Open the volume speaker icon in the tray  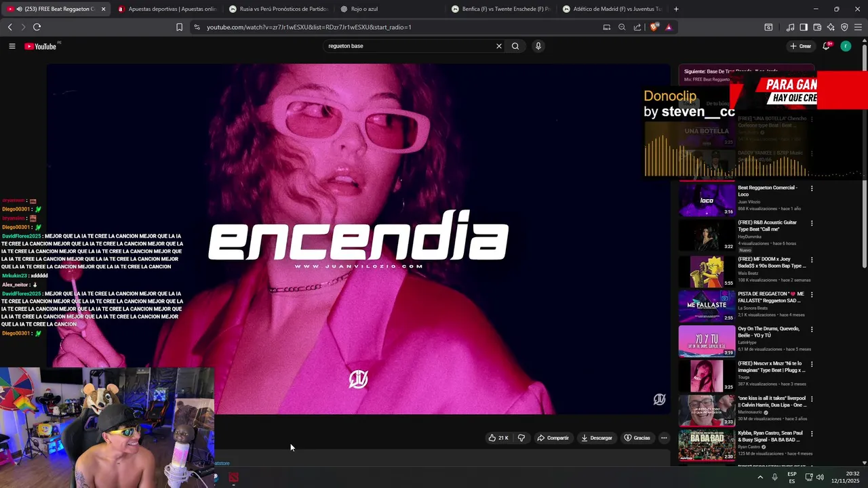click(820, 477)
